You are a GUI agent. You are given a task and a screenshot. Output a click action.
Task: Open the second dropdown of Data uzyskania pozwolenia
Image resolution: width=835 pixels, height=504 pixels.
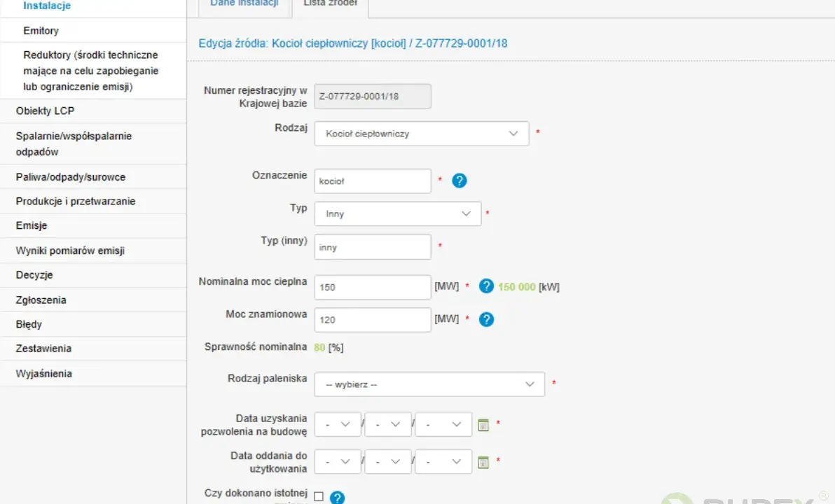pos(387,425)
